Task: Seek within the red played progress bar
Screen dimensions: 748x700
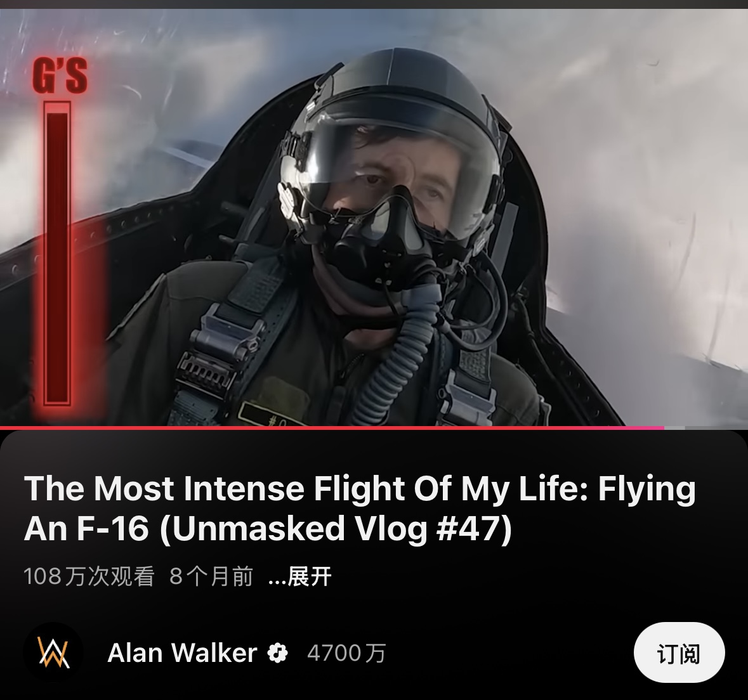Action: [332, 428]
